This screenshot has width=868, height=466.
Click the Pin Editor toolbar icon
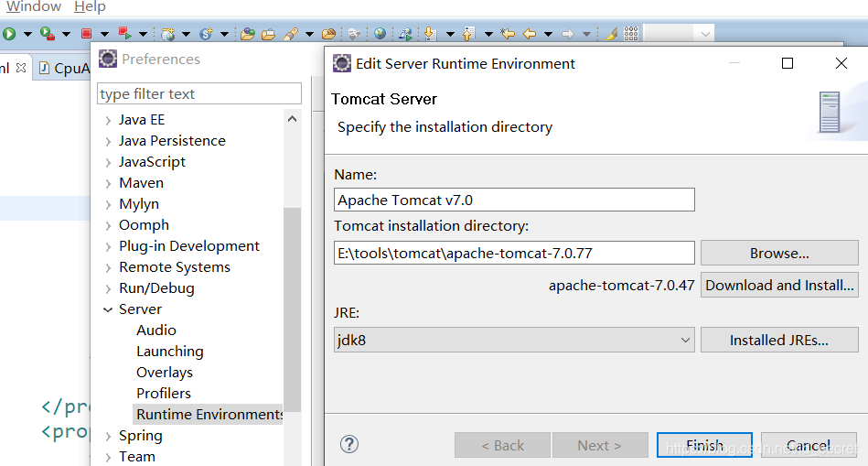tap(611, 35)
